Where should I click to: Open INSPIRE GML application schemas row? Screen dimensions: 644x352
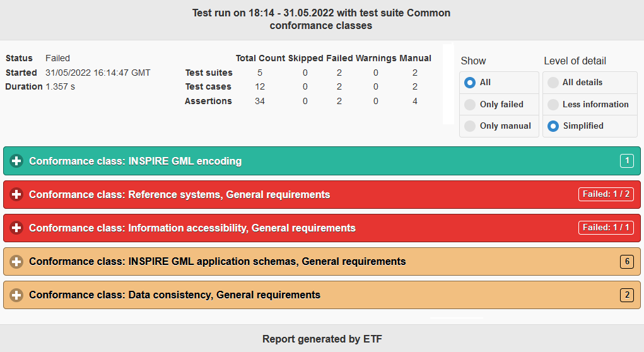point(322,261)
